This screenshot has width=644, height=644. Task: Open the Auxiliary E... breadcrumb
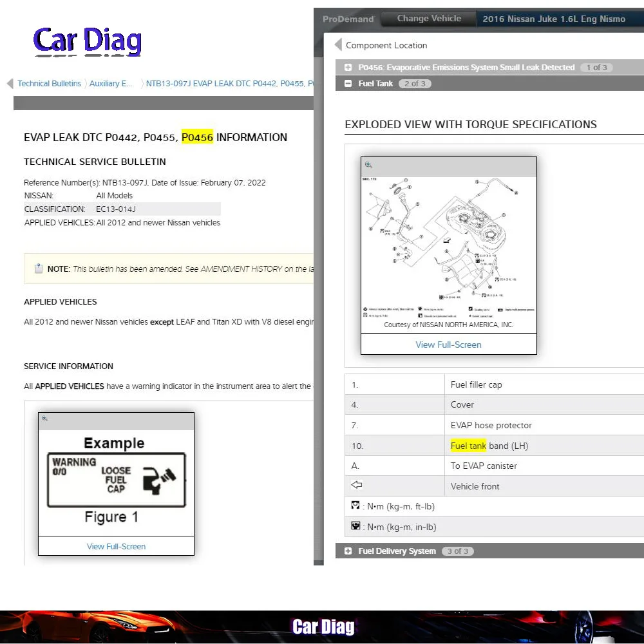pos(111,83)
